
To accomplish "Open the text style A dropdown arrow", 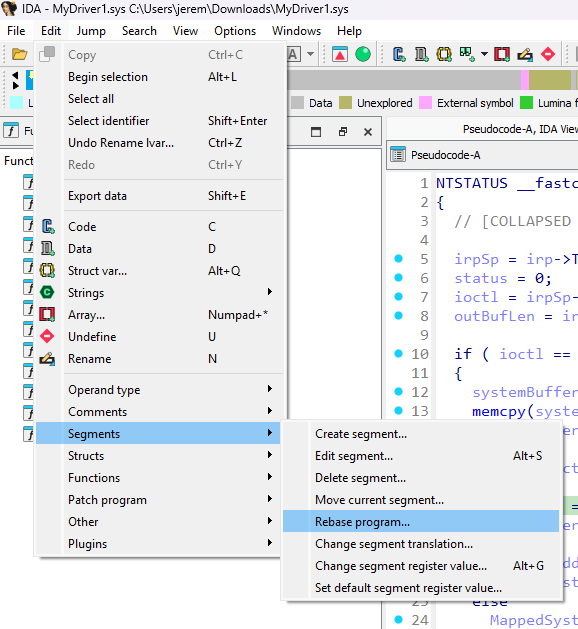I will pyautogui.click(x=310, y=54).
